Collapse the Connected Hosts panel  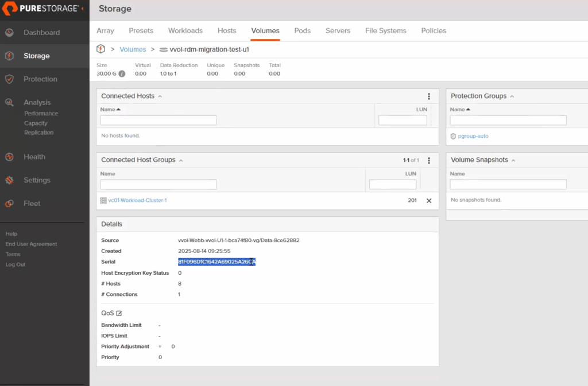pyautogui.click(x=160, y=96)
